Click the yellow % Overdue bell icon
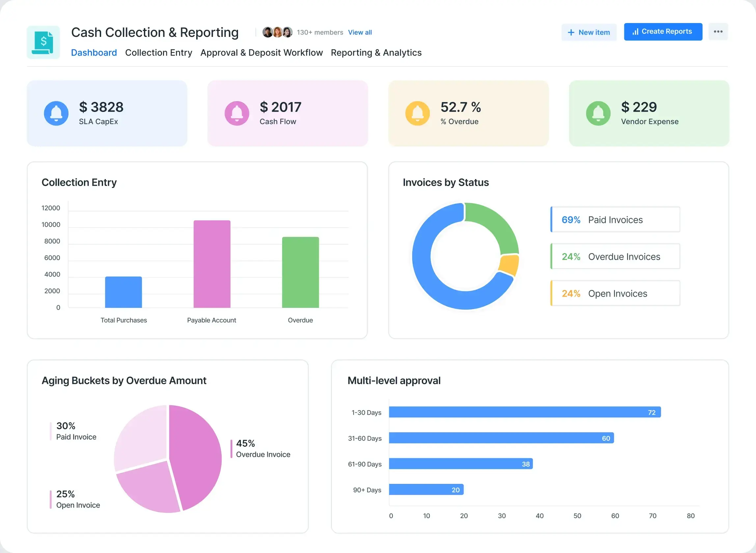 (418, 113)
